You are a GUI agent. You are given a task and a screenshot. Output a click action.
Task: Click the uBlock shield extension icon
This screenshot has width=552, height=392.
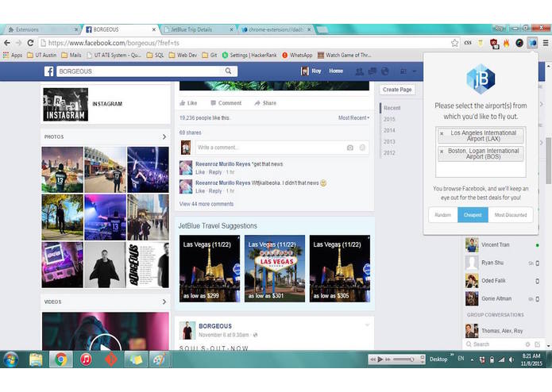point(494,43)
